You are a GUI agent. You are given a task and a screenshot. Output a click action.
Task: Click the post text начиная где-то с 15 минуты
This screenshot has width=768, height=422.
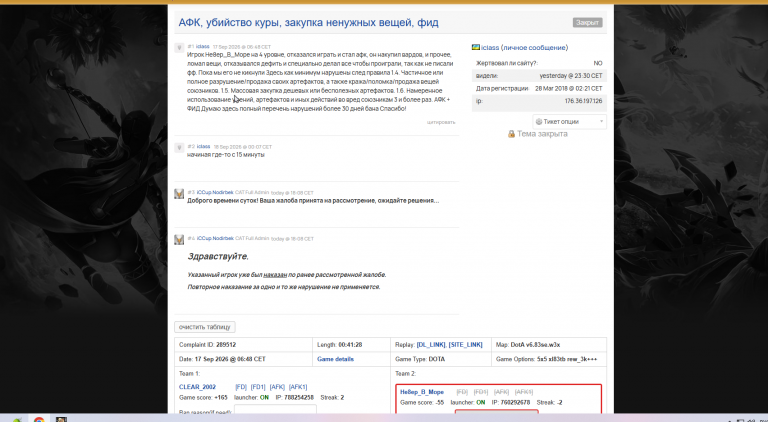[x=226, y=155]
